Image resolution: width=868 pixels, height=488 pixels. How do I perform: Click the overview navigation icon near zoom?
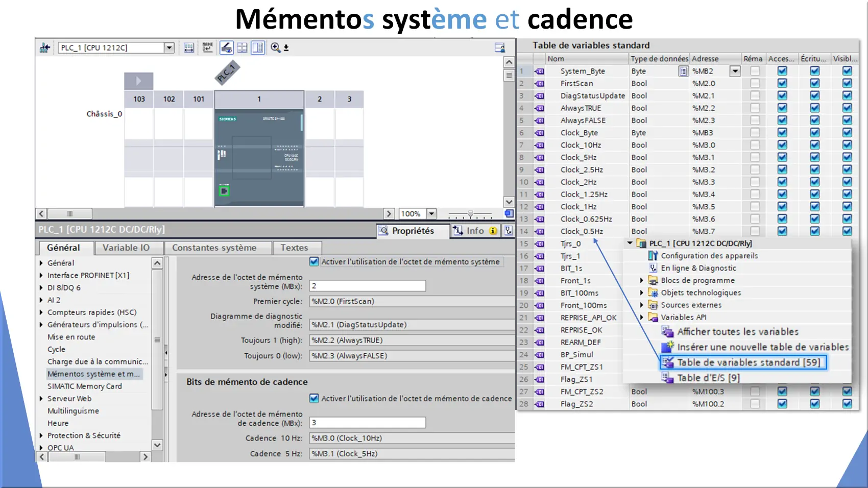click(509, 213)
